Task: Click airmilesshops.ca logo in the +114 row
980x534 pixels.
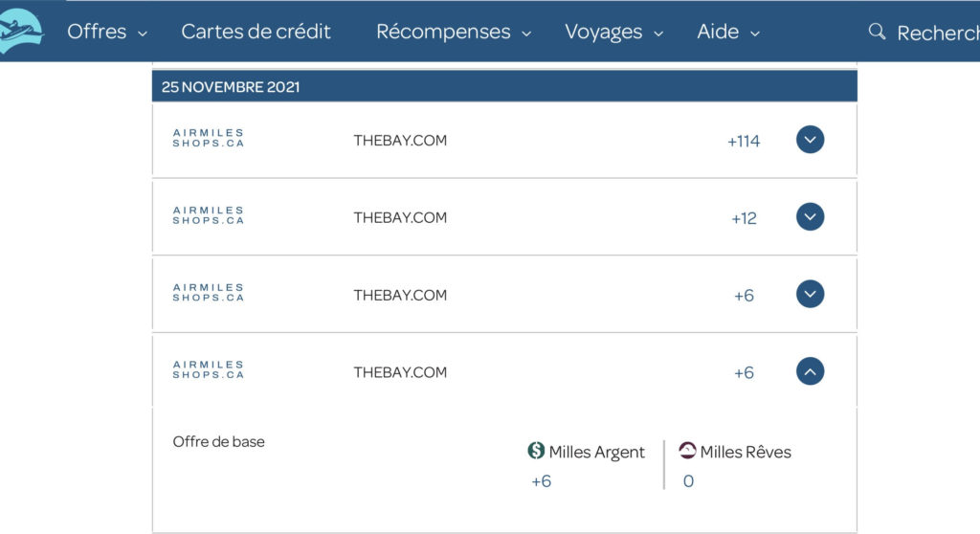Action: pos(209,139)
